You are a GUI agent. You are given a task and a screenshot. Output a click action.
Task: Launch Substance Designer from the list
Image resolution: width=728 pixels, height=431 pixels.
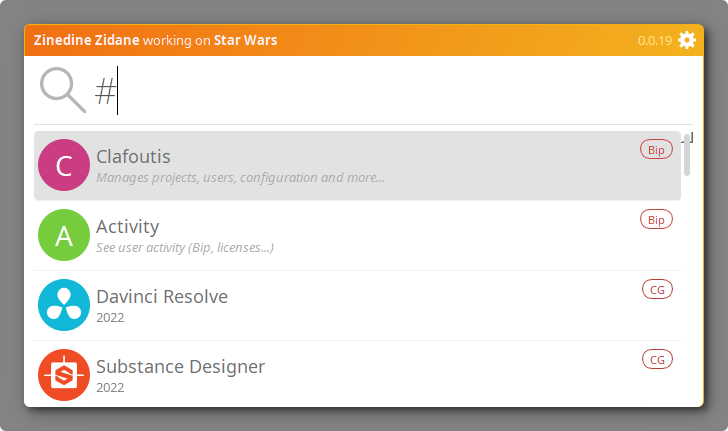pos(180,367)
